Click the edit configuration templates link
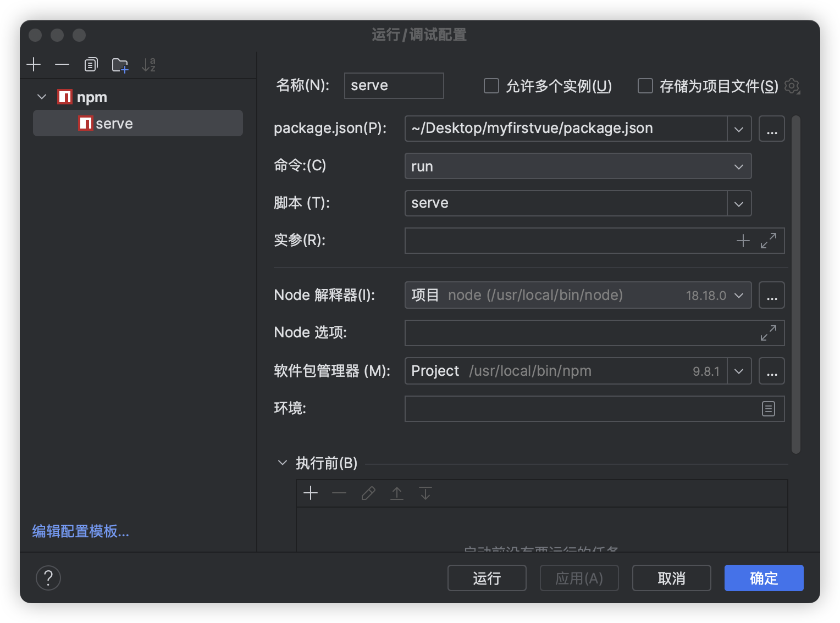The width and height of the screenshot is (840, 623). [x=81, y=531]
